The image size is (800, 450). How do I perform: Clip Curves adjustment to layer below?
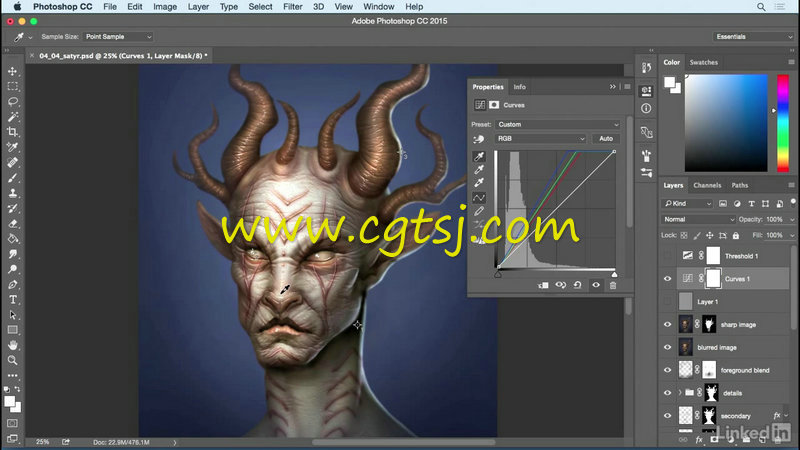click(x=543, y=285)
